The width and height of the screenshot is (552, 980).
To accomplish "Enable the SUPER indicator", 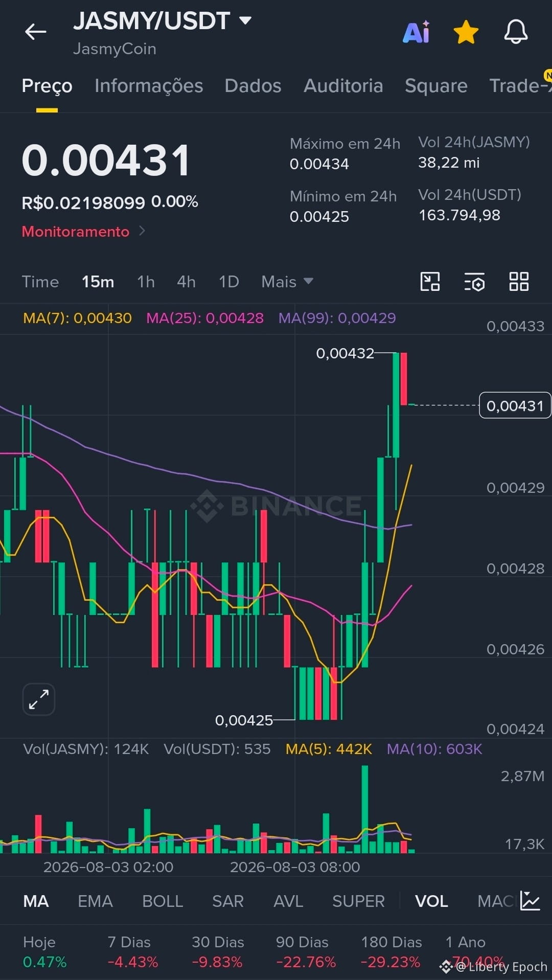I will [x=358, y=901].
